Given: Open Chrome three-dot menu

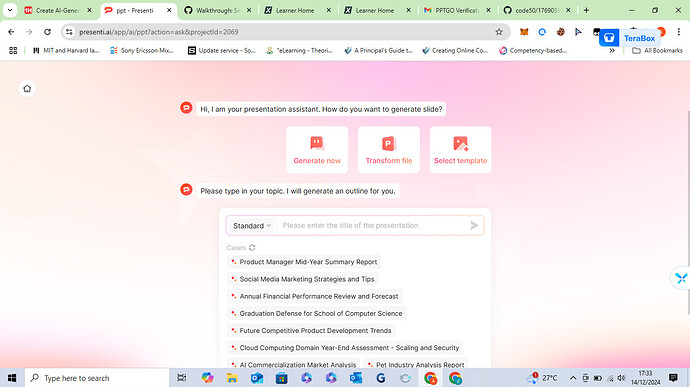Looking at the screenshot, I should click(679, 32).
